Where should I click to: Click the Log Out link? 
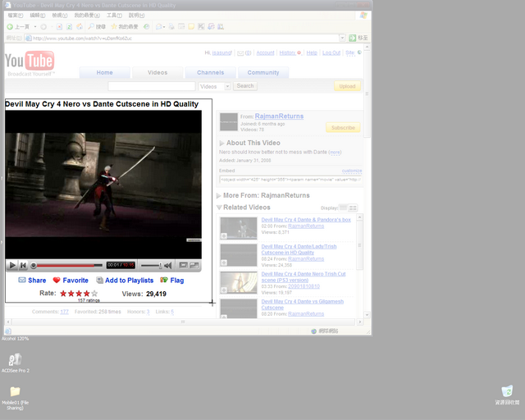(331, 52)
